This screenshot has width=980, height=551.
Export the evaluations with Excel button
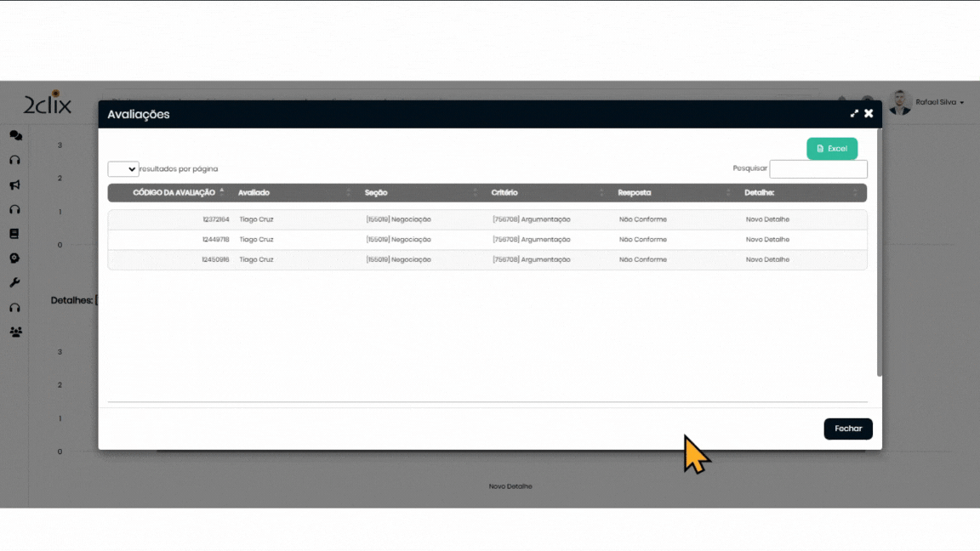pyautogui.click(x=831, y=149)
